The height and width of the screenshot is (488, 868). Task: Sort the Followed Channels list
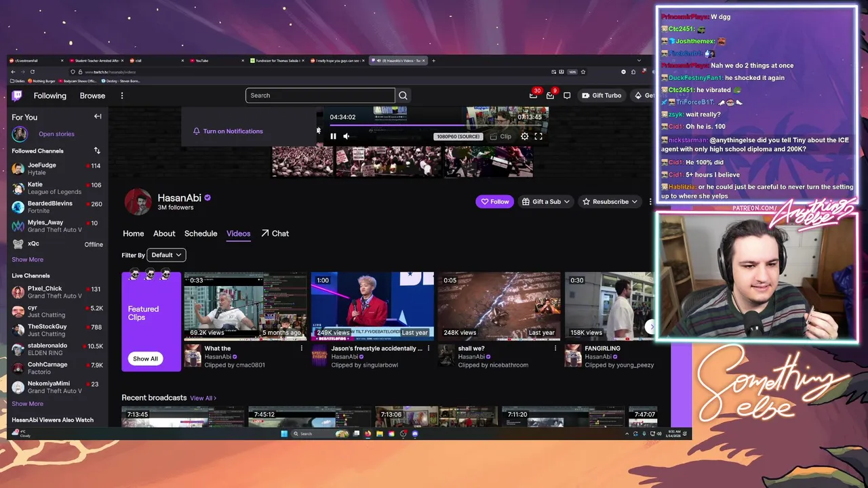click(97, 150)
